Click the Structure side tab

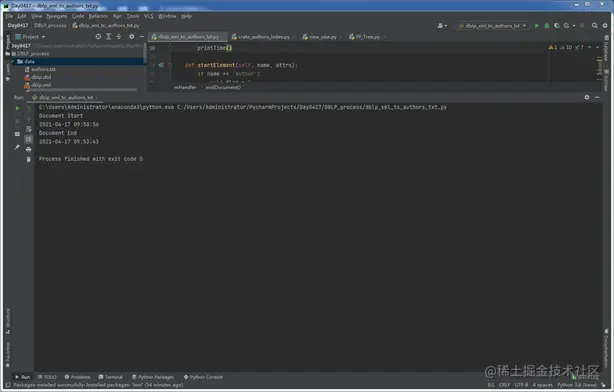pos(8,321)
